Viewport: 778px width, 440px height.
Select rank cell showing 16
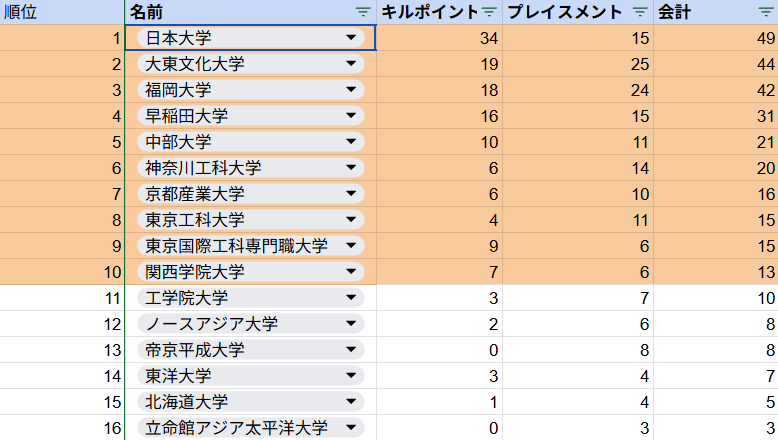pos(62,428)
